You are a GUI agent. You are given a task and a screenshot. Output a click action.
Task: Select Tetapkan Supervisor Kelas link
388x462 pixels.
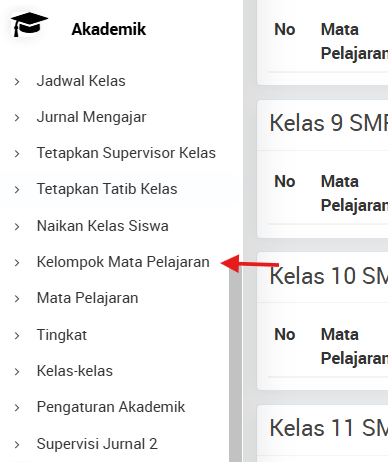coord(126,153)
